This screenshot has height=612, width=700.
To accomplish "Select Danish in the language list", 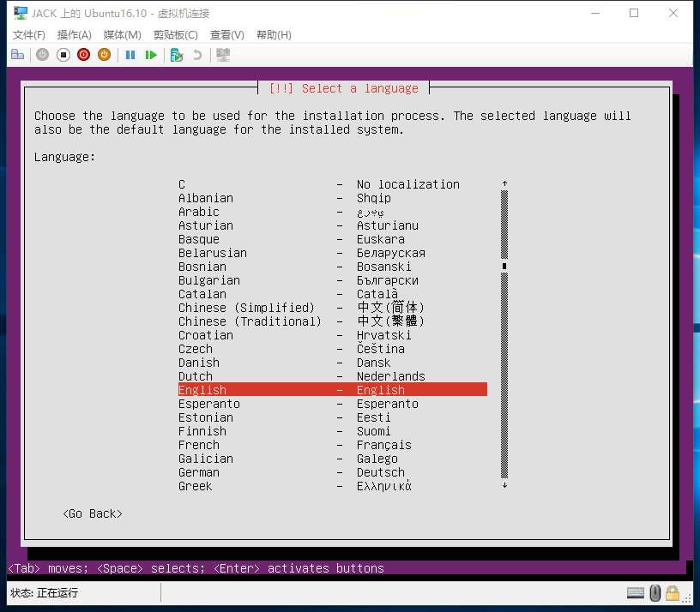I will (333, 363).
